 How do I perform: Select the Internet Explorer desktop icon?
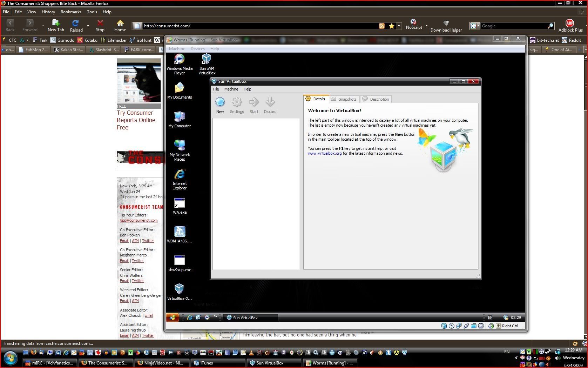pyautogui.click(x=179, y=179)
